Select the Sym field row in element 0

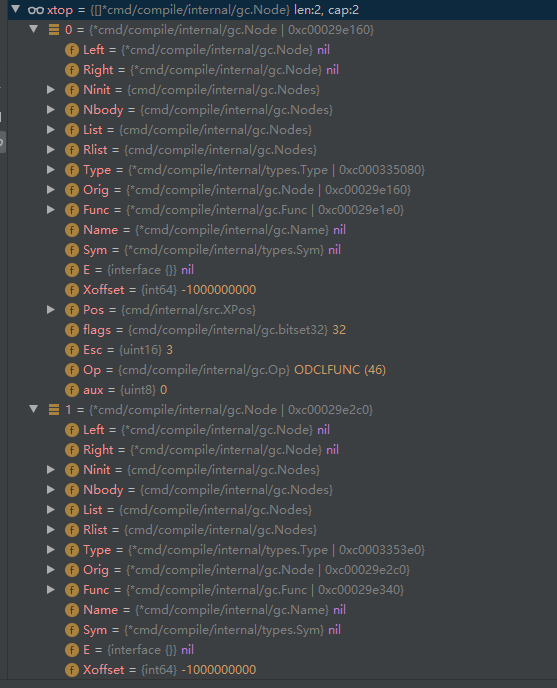(x=282, y=250)
